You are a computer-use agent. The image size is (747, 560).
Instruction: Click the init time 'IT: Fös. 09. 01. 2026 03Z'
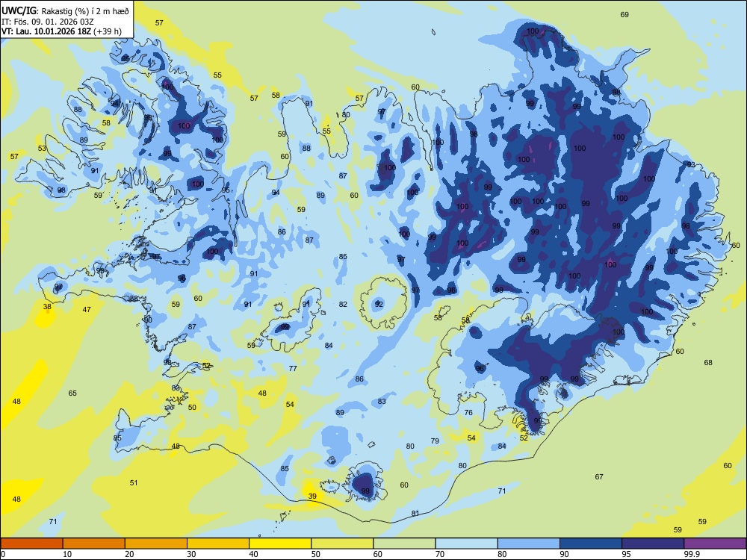(48, 22)
